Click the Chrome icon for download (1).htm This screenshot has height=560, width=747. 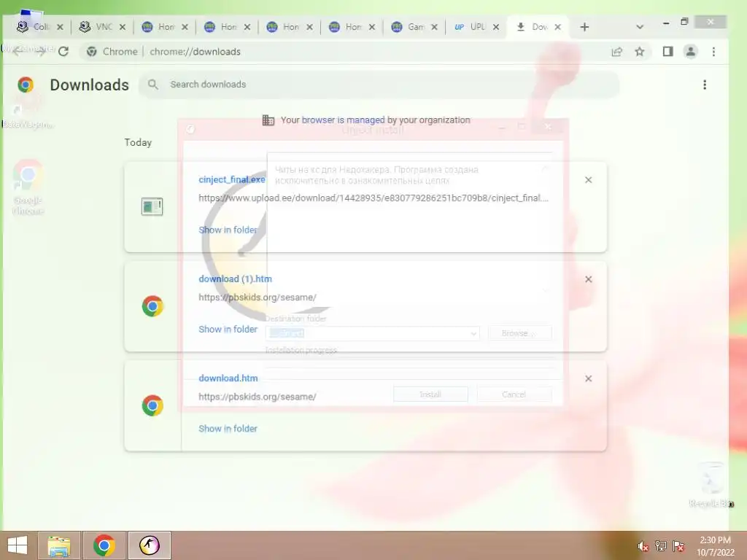[x=152, y=306]
